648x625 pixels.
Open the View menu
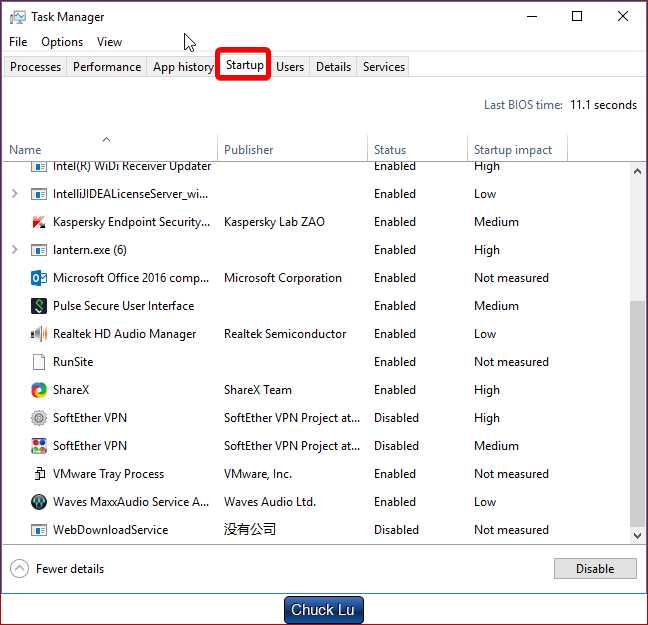click(110, 42)
